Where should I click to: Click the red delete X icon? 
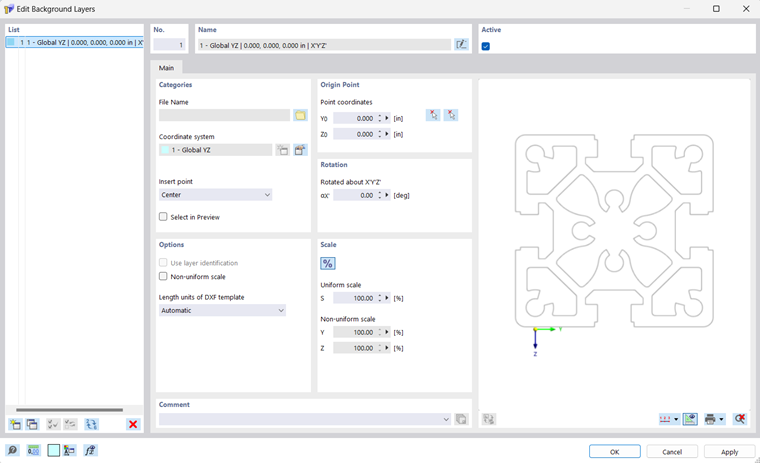[133, 425]
